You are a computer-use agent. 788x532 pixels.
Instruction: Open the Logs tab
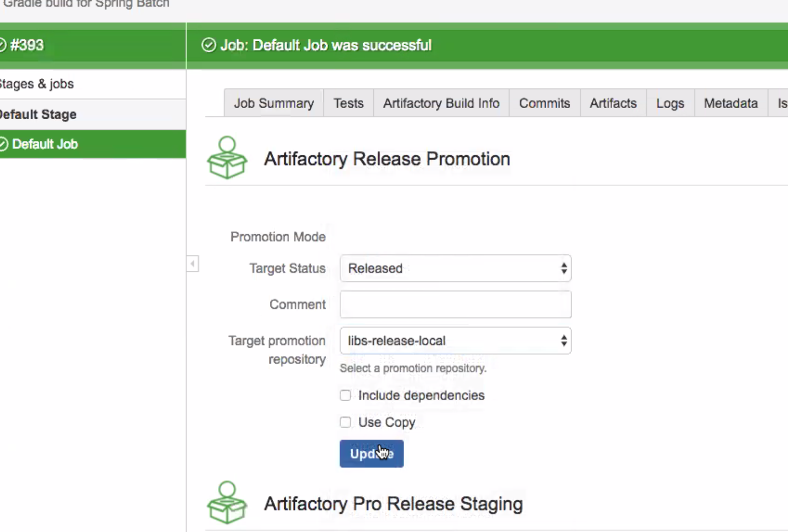670,103
